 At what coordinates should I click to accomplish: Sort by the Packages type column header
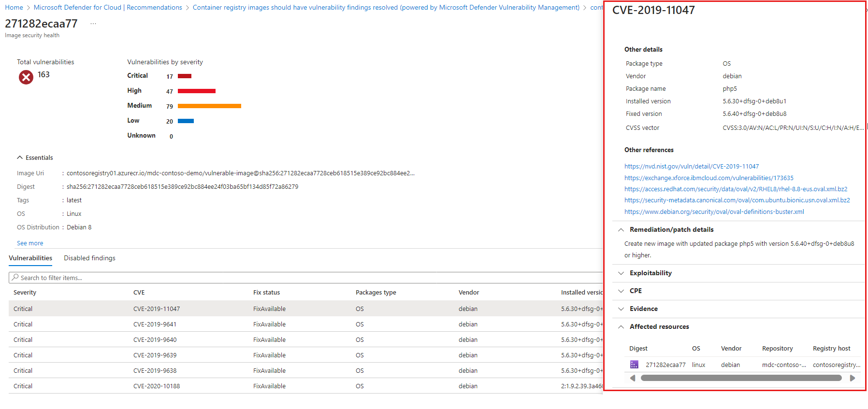pyautogui.click(x=376, y=293)
